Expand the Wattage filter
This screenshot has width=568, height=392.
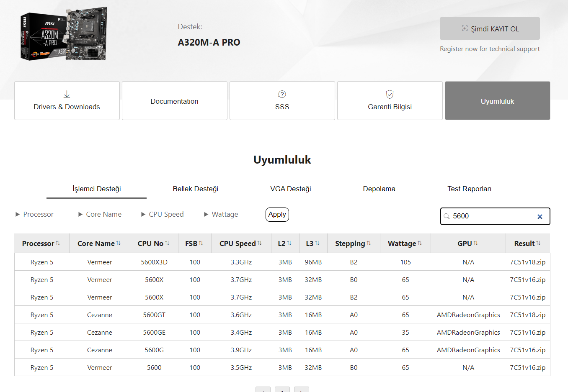pos(221,214)
